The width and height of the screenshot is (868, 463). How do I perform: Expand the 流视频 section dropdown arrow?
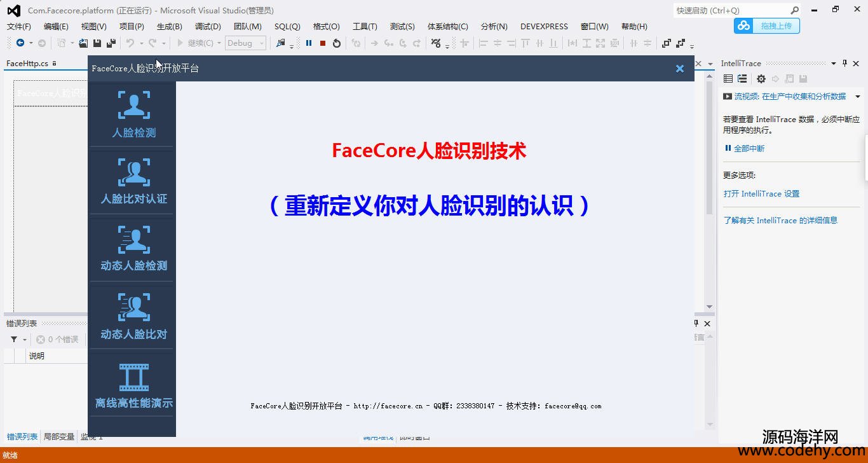click(x=857, y=97)
